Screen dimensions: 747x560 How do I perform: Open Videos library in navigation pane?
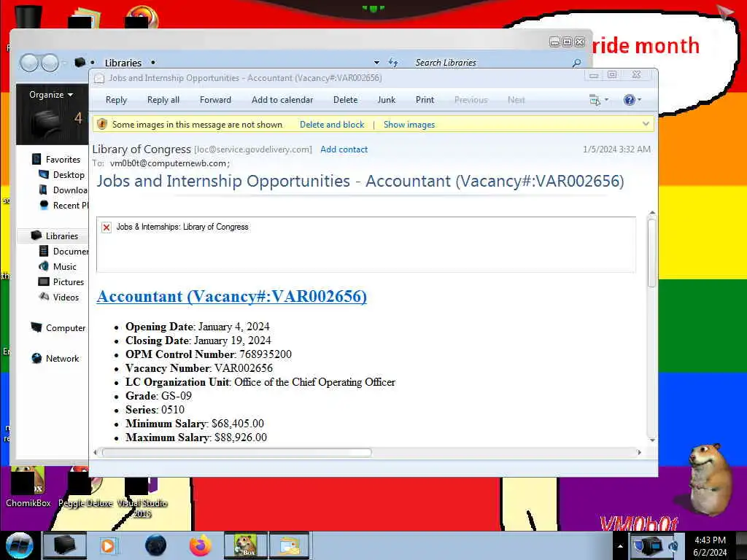coord(58,297)
